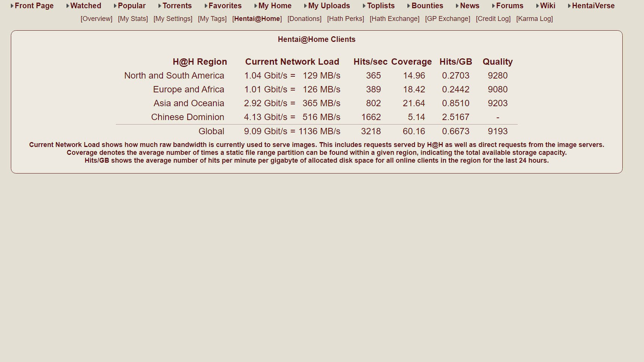
Task: Click the hits/sec value '1662'
Action: tap(371, 117)
